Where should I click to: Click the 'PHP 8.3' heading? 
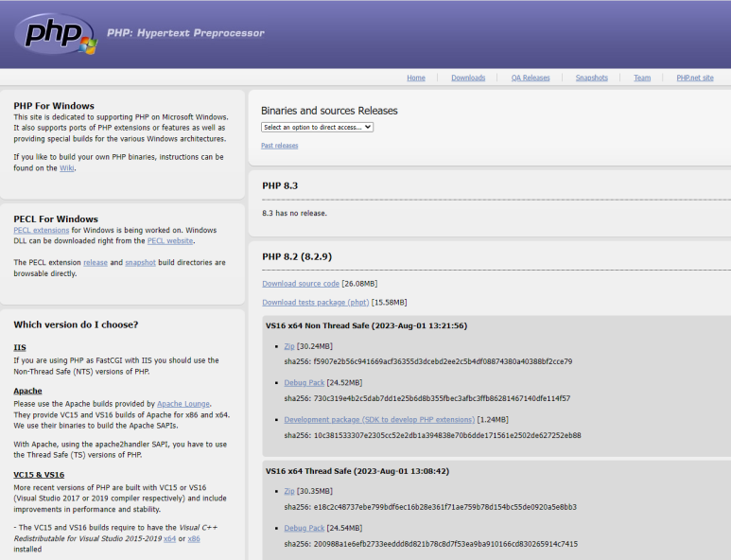pyautogui.click(x=280, y=185)
